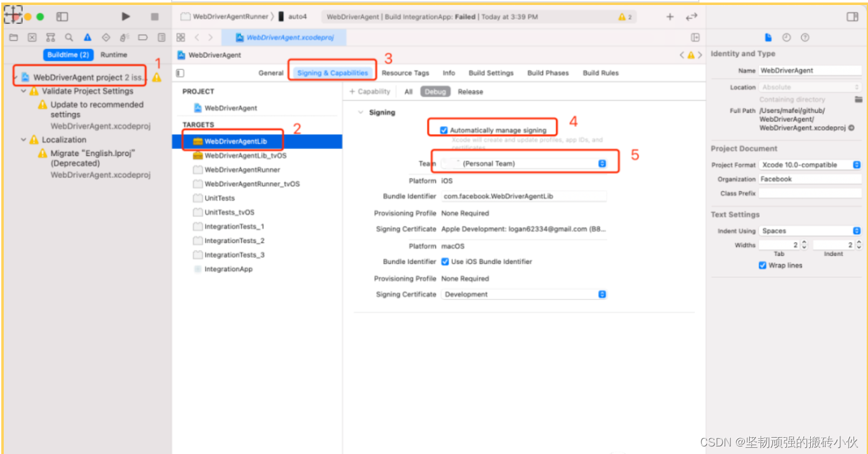Open the test navigator diamond icon
The height and width of the screenshot is (454, 868).
[x=106, y=38]
